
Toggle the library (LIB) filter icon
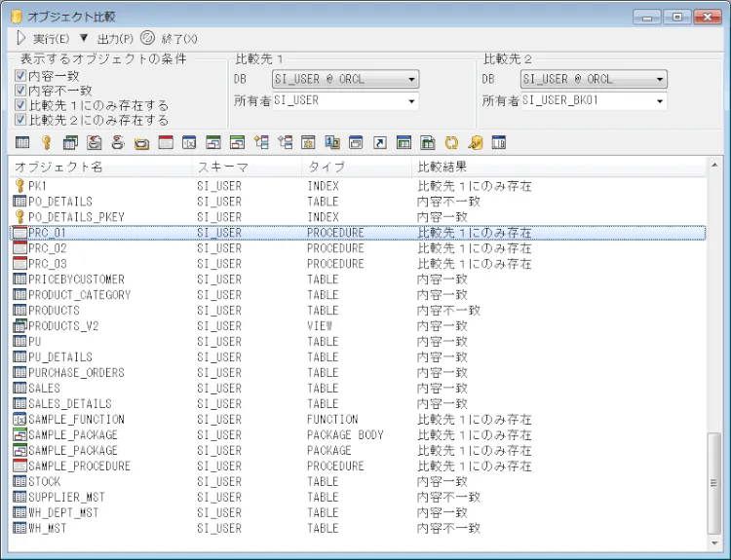coord(499,142)
